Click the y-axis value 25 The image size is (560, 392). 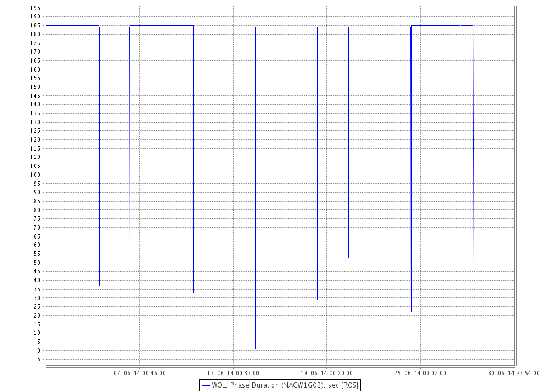tap(37, 307)
